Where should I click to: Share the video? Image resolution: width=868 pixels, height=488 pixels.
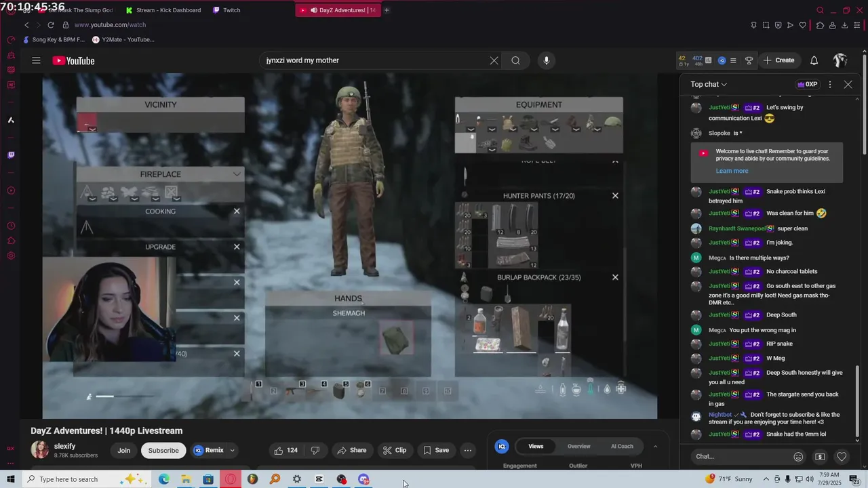pyautogui.click(x=351, y=450)
